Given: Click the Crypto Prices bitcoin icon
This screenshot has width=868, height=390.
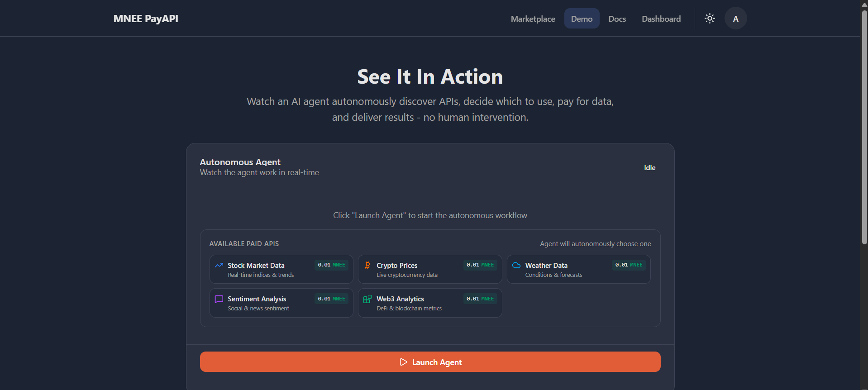Looking at the screenshot, I should [367, 265].
